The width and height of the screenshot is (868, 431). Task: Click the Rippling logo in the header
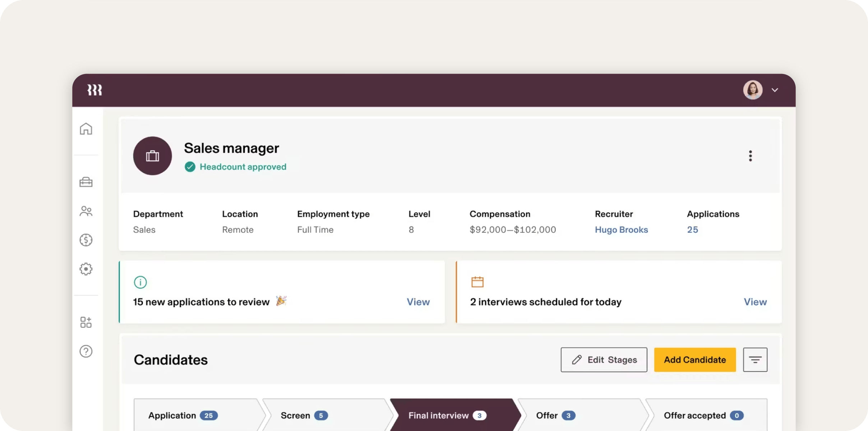(94, 90)
